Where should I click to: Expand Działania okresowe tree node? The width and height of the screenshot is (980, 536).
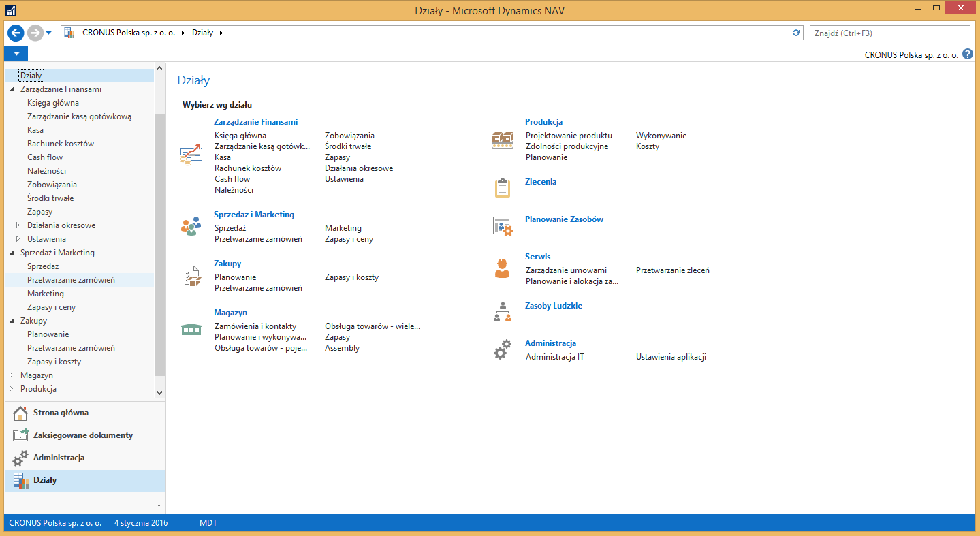tap(18, 225)
